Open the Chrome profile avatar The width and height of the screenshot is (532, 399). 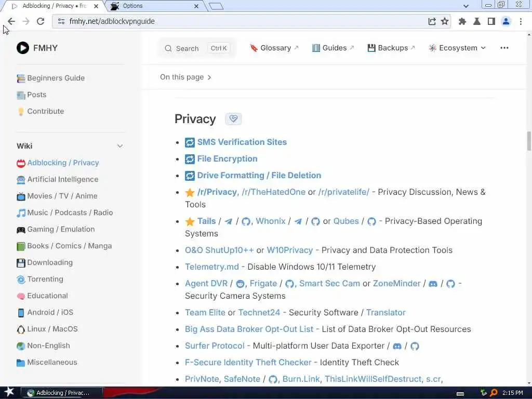point(506,21)
